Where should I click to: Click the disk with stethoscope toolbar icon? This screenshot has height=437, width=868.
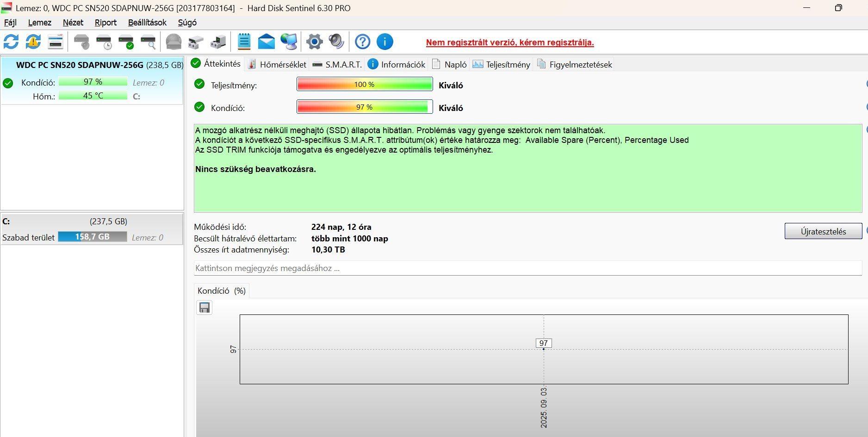82,42
